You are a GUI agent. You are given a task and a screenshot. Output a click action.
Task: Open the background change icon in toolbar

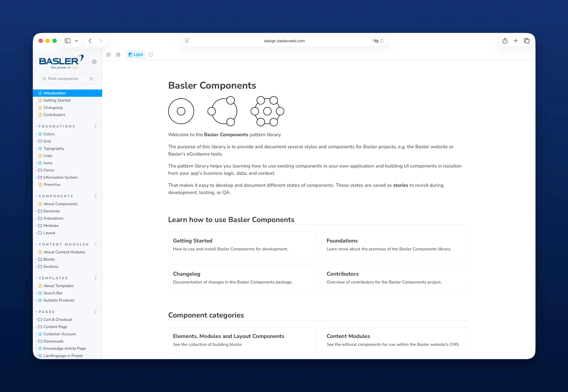click(109, 54)
